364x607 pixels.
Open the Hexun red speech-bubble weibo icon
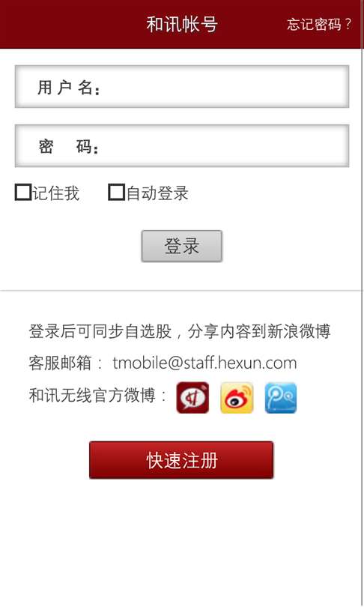[x=192, y=398]
